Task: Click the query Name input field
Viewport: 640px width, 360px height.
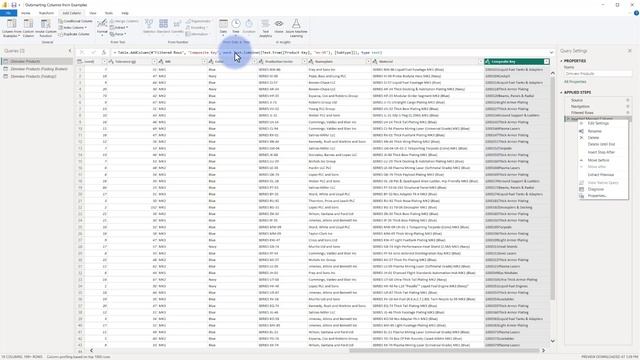Action: click(598, 74)
